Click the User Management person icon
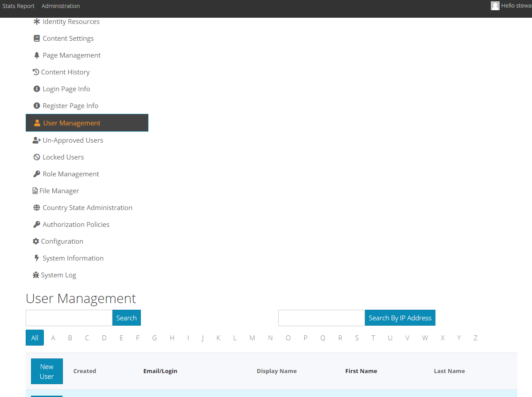This screenshot has height=397, width=532. coord(37,123)
